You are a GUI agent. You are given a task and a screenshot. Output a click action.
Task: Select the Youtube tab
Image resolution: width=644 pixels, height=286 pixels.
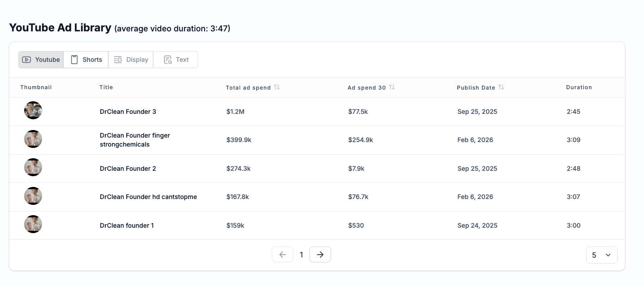(x=41, y=60)
